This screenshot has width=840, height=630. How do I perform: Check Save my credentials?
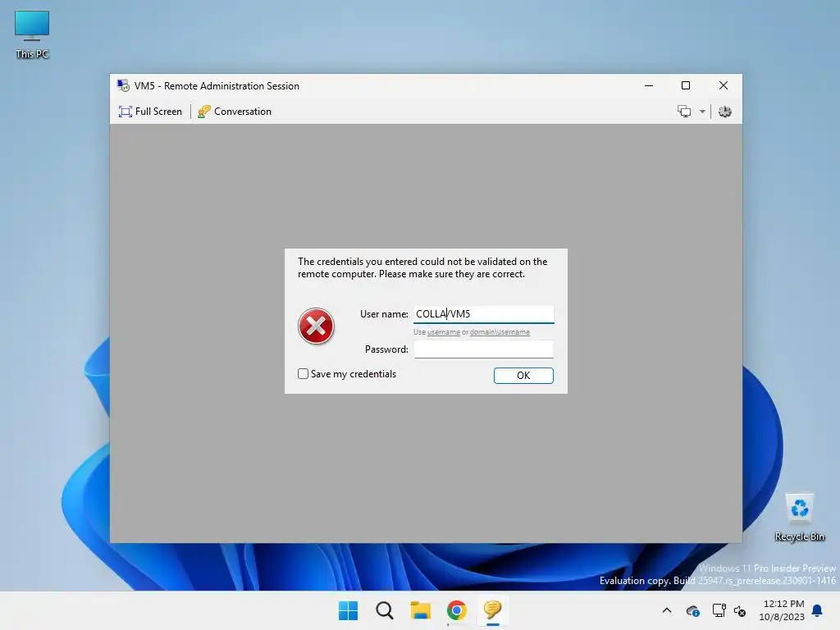coord(304,374)
